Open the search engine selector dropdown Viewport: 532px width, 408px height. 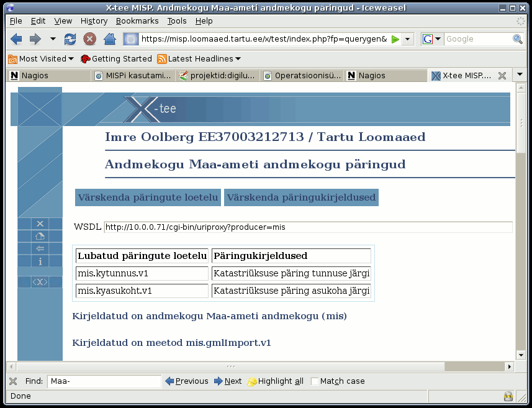point(431,39)
